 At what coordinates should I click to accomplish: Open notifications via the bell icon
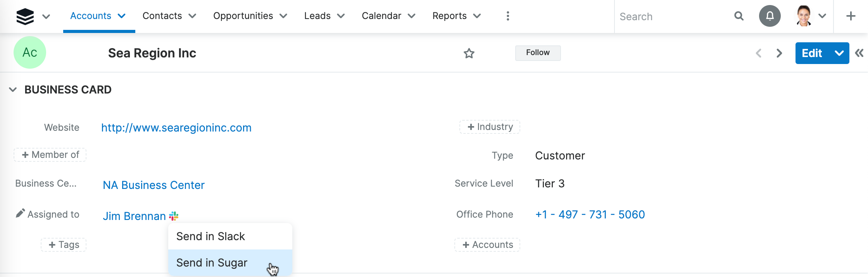[x=770, y=16]
